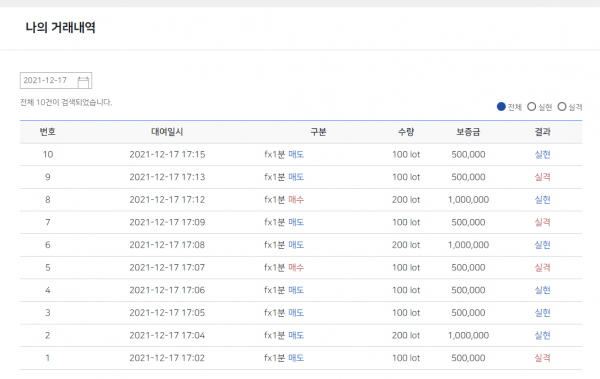Click the 500,000 deposit in row 9

[468, 177]
